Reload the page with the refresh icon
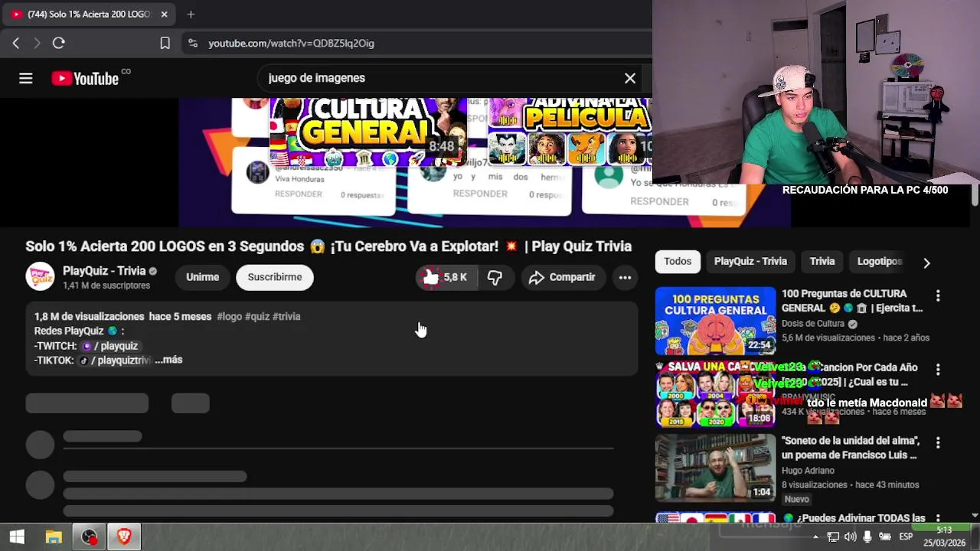The image size is (980, 551). pos(58,44)
